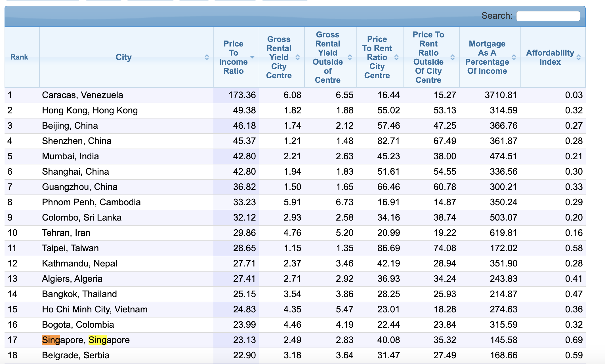Click the 315.59 mortgage value for Bogota
605x364 pixels.
[504, 325]
